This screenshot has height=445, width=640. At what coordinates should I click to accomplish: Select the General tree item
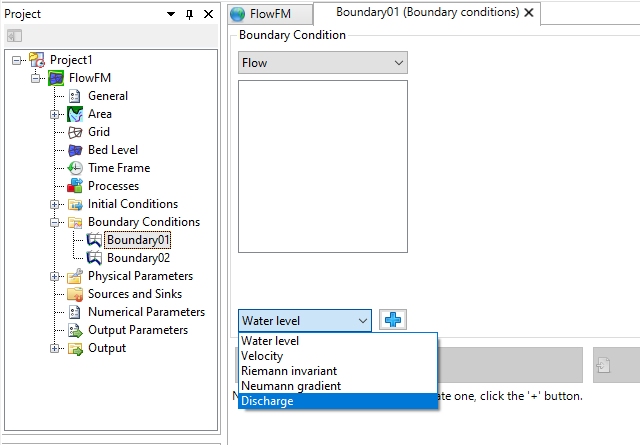(108, 96)
